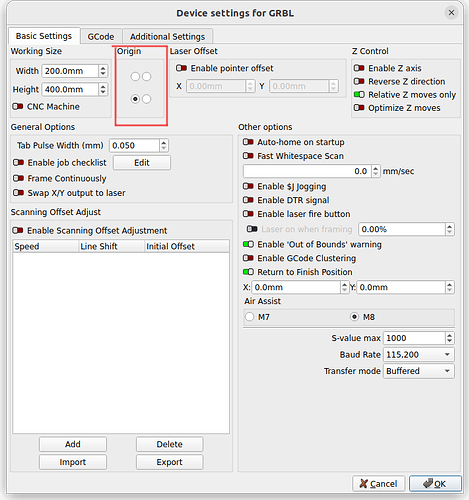The image size is (469, 500).
Task: Click the Height input field
Action: (x=70, y=89)
